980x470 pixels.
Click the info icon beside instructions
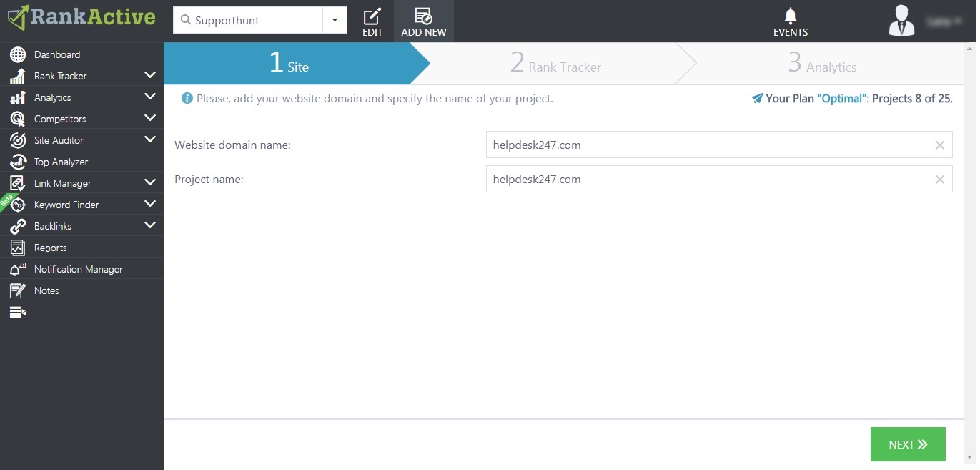click(187, 98)
